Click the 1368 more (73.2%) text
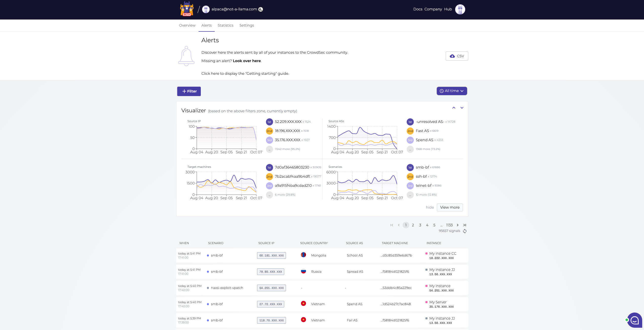The height and width of the screenshot is (330, 644). 428,149
